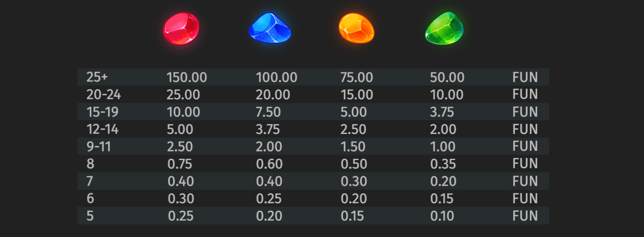
Task: Click the 100.00 blue gem payout
Action: tap(276, 77)
